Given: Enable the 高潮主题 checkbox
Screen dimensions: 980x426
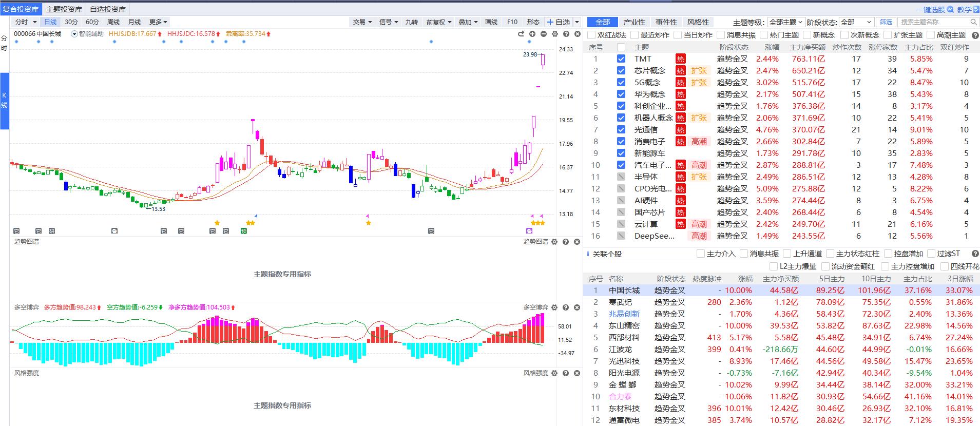Looking at the screenshot, I should click(x=931, y=35).
